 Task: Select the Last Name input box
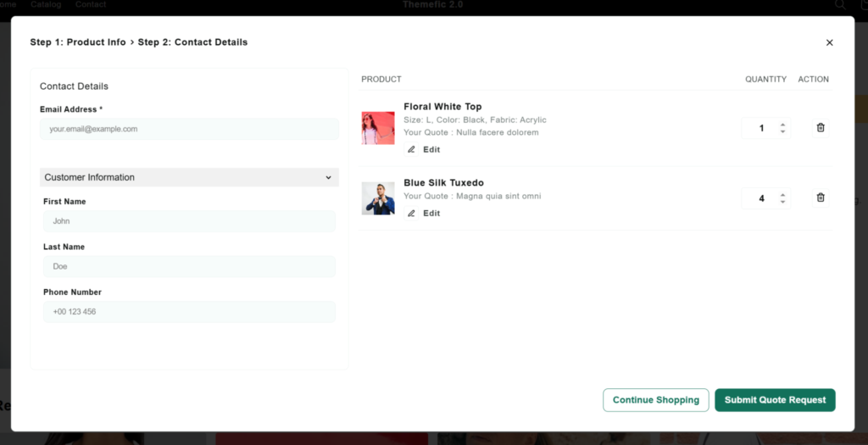189,266
